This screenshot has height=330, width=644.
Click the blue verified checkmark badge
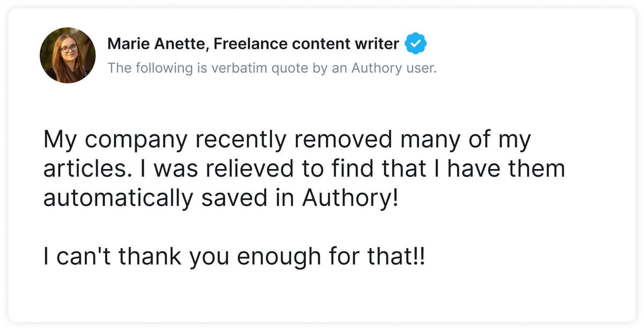point(415,43)
